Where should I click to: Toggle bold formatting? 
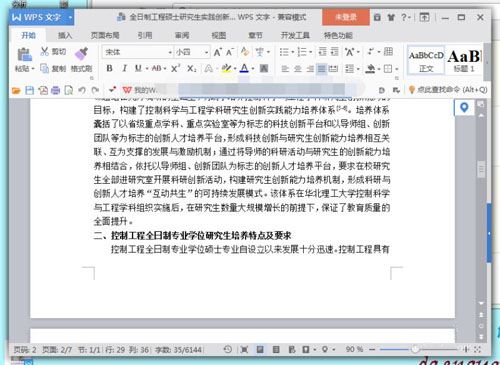[x=109, y=68]
